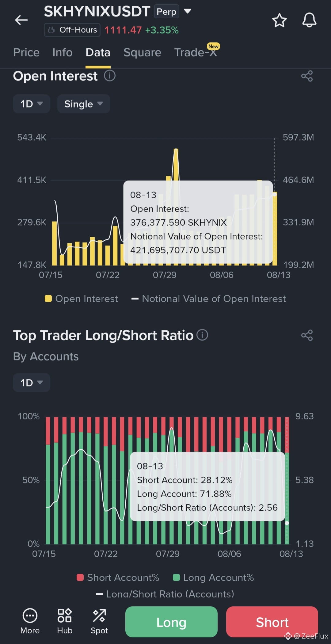Open the Single mode dropdown
Screen dimensions: 331x644
[x=84, y=104]
